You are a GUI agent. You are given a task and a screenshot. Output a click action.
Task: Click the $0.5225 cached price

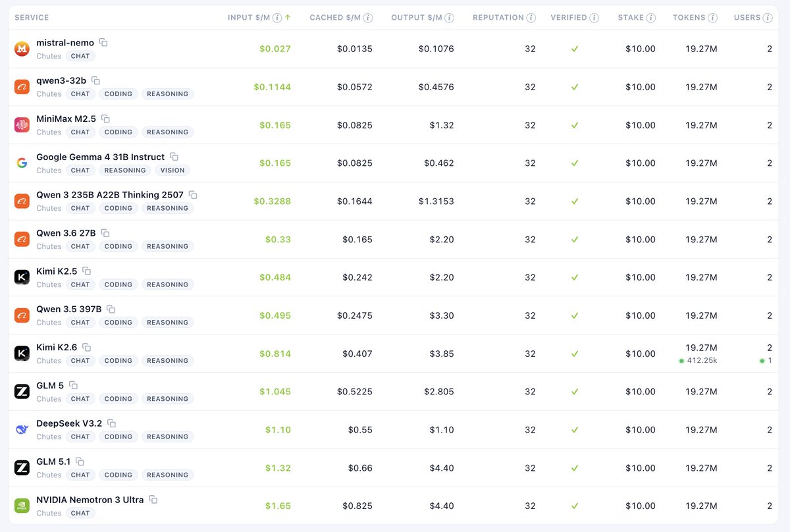355,392
